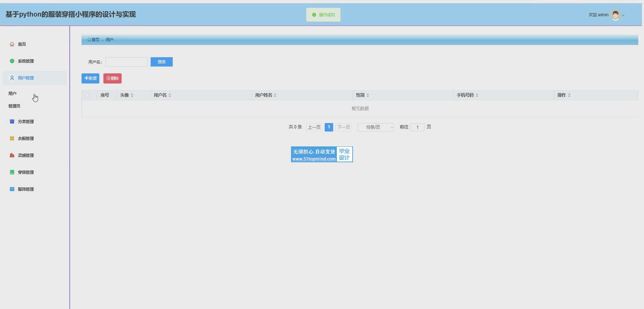This screenshot has height=309, width=644.
Task: Click the green 系统管理 icon
Action: point(12,61)
